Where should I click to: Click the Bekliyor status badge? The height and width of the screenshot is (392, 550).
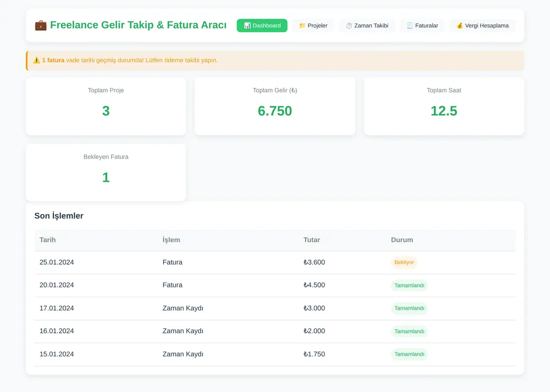click(404, 262)
